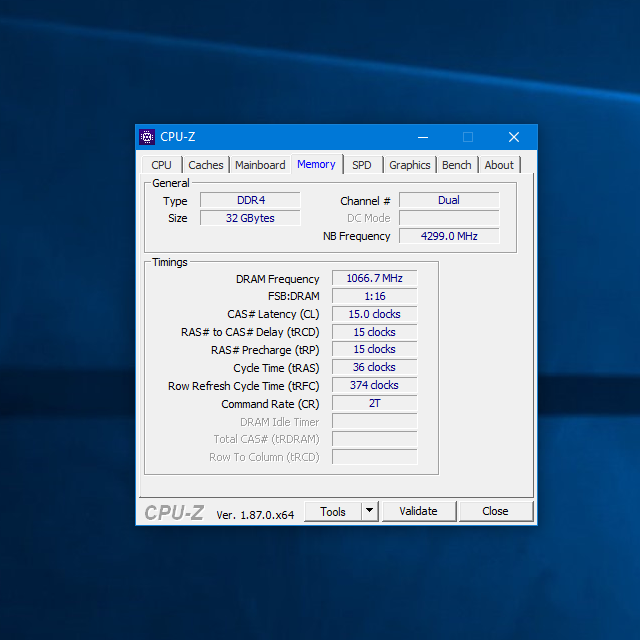Select the 1:16 FSB:DRAM value
This screenshot has width=640, height=640.
pos(375,296)
